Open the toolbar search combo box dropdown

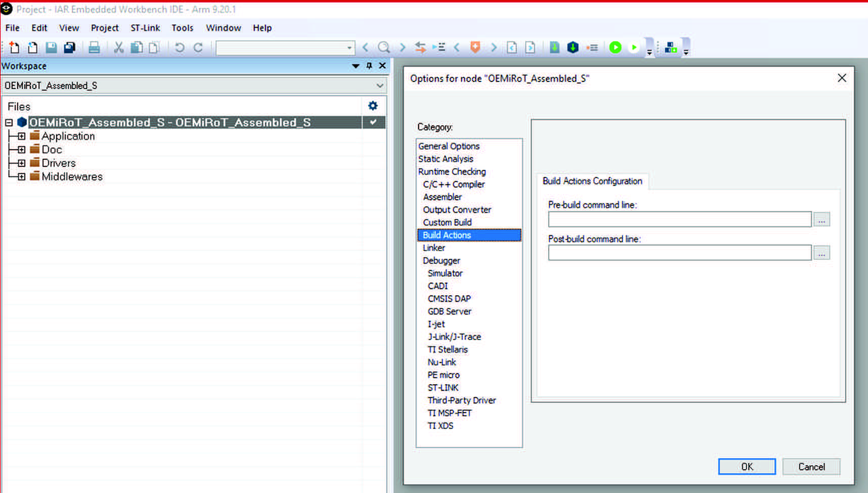(x=349, y=48)
